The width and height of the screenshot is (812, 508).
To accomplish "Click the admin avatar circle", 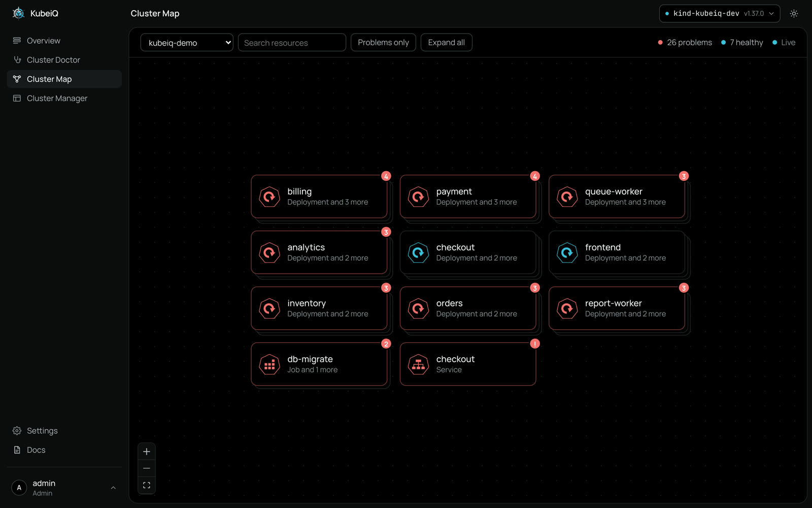I will click(x=19, y=488).
